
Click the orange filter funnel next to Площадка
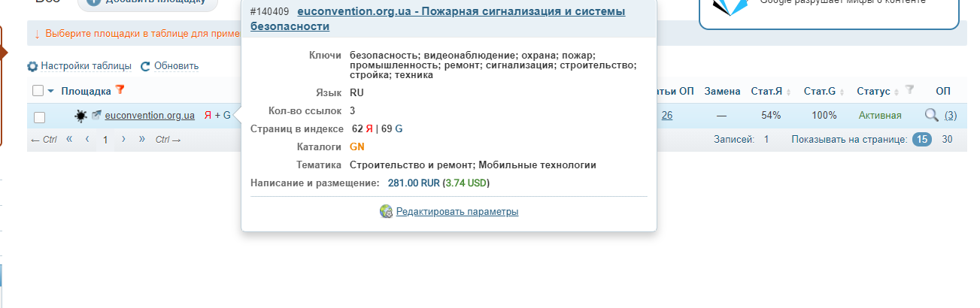pyautogui.click(x=120, y=91)
